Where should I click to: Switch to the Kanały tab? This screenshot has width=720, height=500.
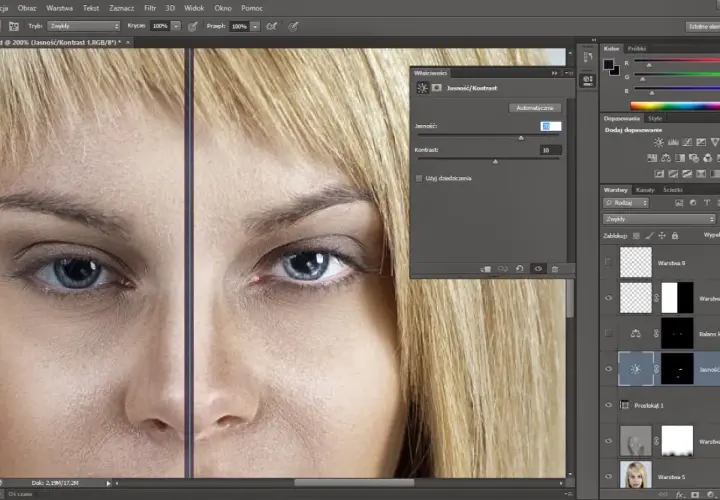(645, 190)
